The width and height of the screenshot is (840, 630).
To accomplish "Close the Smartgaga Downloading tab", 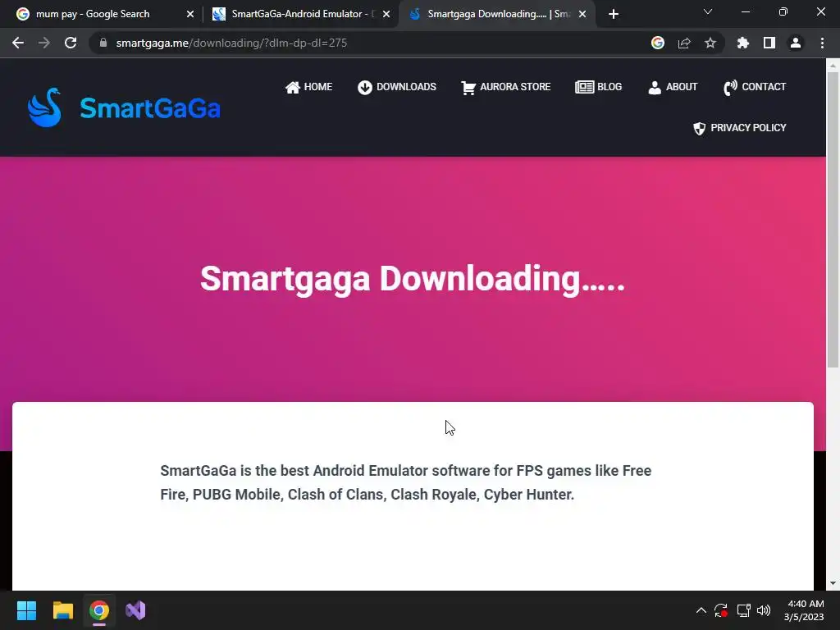I will pyautogui.click(x=582, y=14).
